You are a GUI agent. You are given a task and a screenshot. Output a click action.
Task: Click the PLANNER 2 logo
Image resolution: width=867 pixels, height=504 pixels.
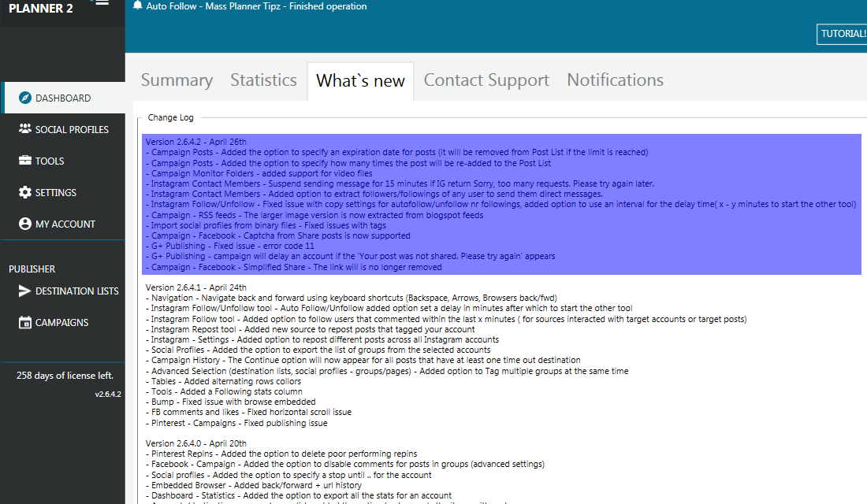pos(42,9)
